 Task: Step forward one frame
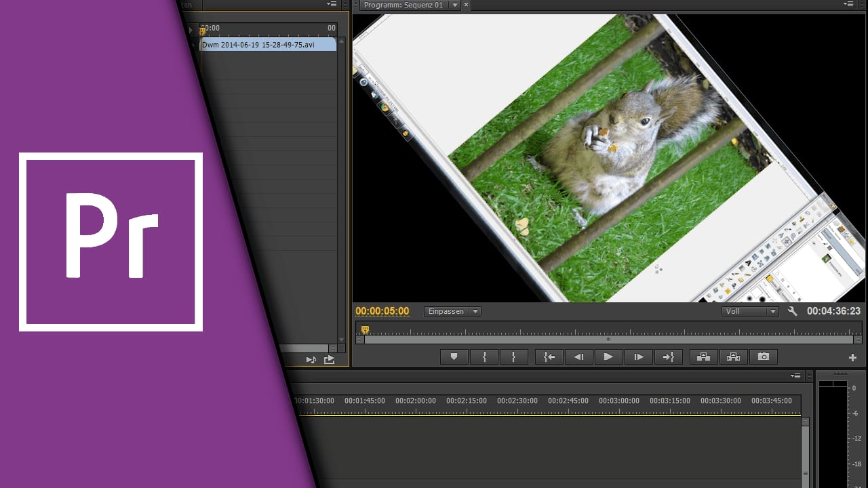639,357
